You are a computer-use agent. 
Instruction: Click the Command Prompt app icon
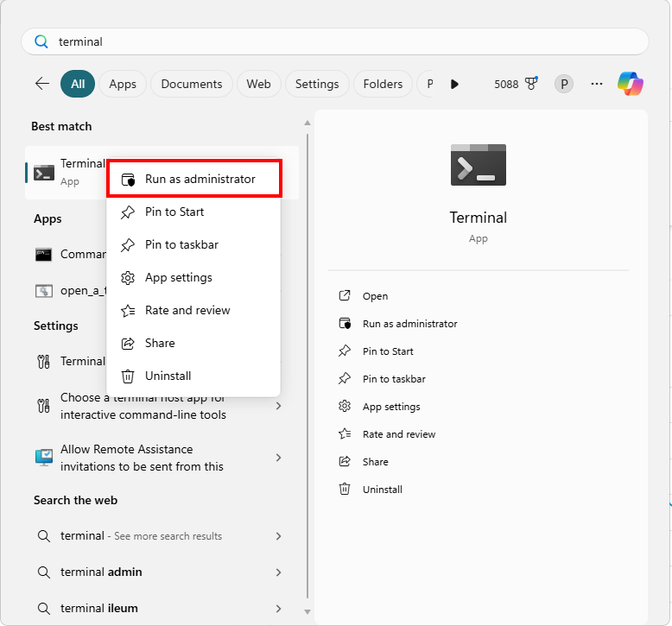click(44, 255)
